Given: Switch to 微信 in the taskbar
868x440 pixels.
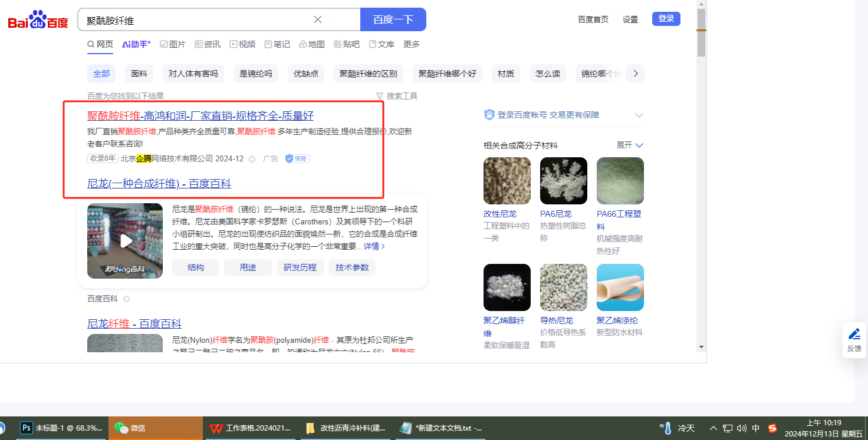Looking at the screenshot, I should [x=156, y=428].
